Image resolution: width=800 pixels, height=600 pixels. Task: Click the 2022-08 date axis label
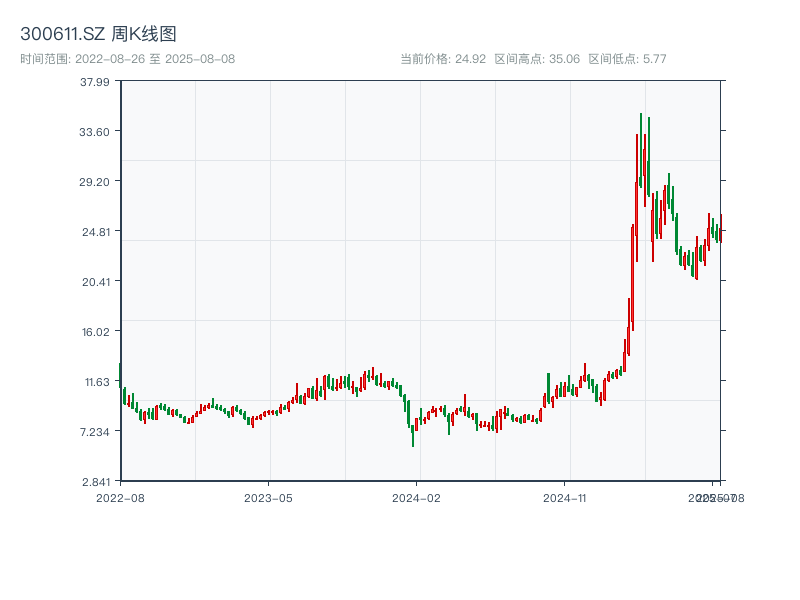[x=120, y=497]
